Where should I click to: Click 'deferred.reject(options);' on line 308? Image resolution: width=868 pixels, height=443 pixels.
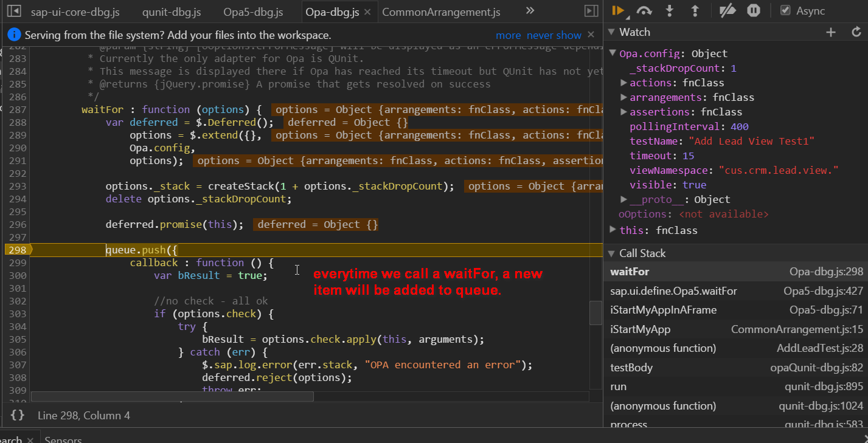click(x=277, y=377)
